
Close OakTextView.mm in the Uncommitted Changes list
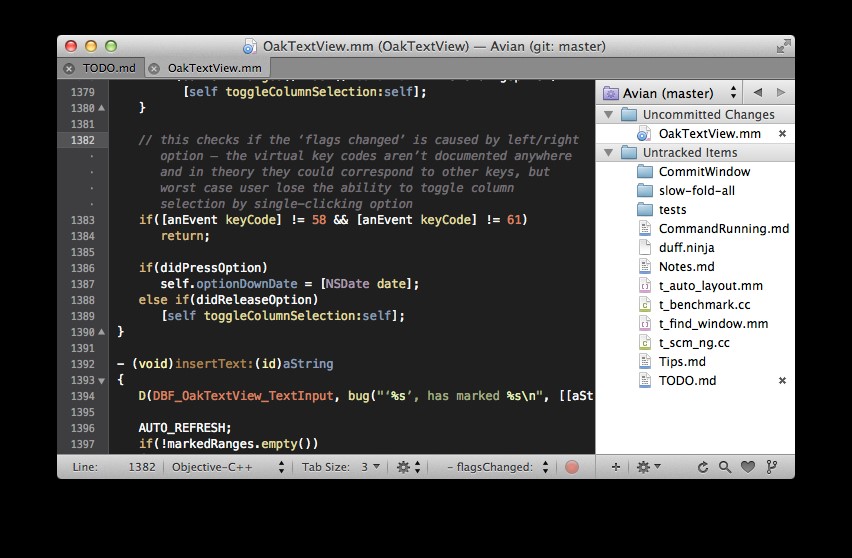click(782, 134)
